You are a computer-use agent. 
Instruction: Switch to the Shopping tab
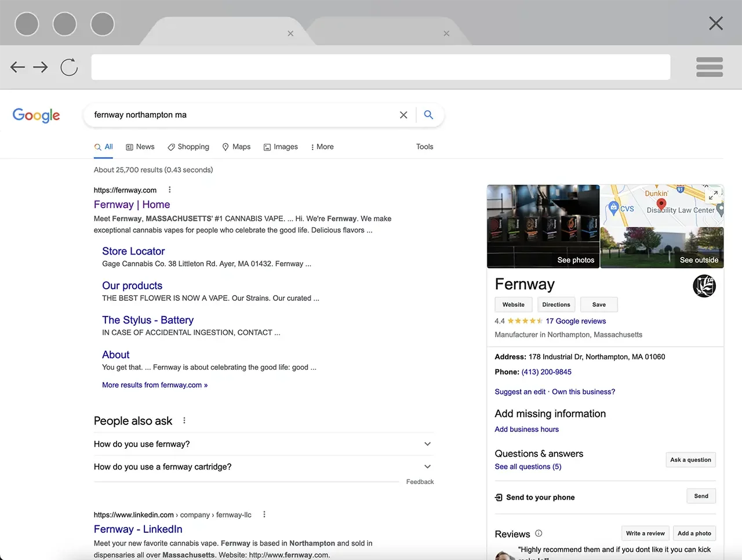click(188, 147)
